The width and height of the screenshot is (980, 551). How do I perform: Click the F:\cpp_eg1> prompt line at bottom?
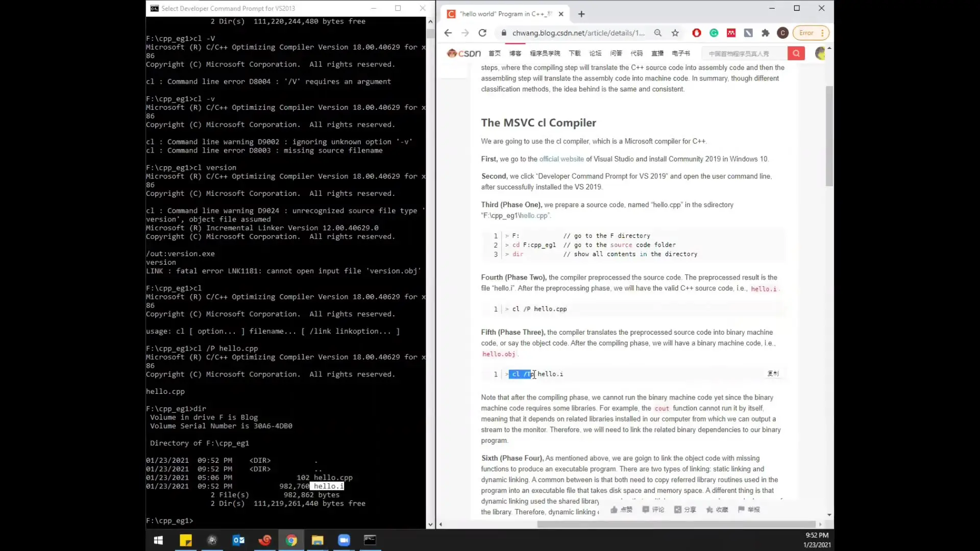coord(169,521)
